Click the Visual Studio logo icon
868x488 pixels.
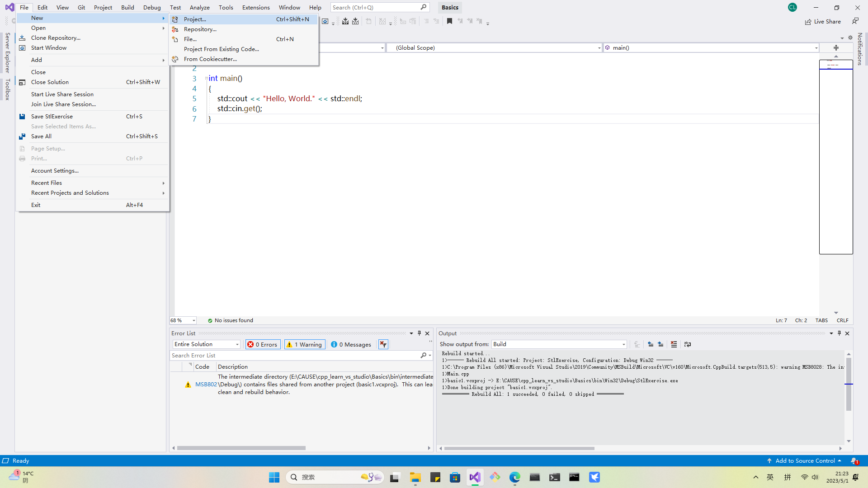pyautogui.click(x=9, y=7)
